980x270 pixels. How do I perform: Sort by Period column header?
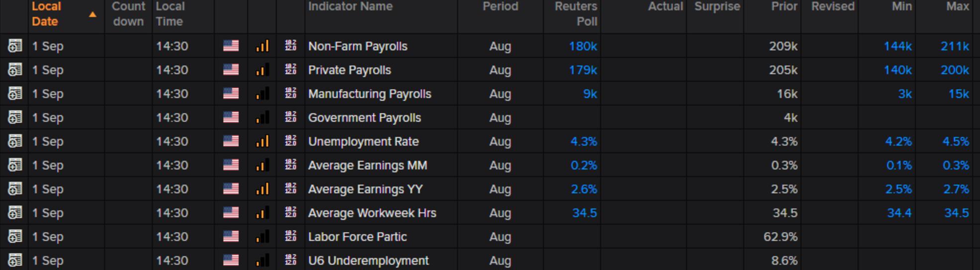[x=500, y=6]
